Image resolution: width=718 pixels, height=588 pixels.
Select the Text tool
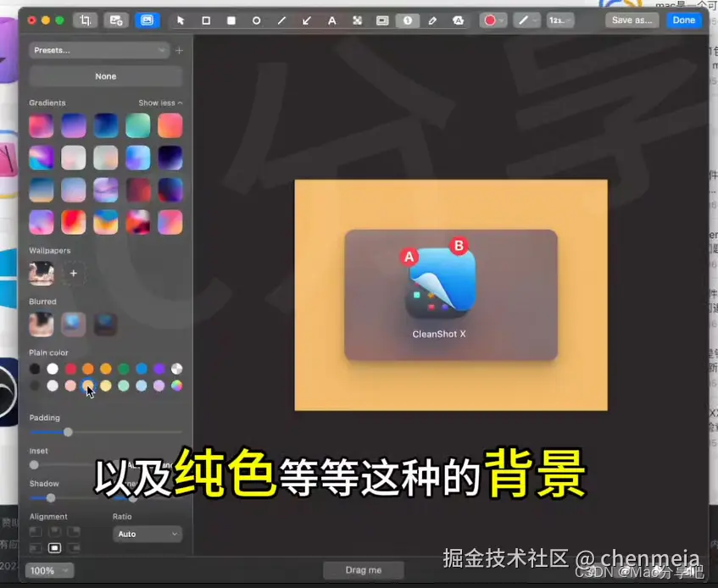pyautogui.click(x=332, y=19)
